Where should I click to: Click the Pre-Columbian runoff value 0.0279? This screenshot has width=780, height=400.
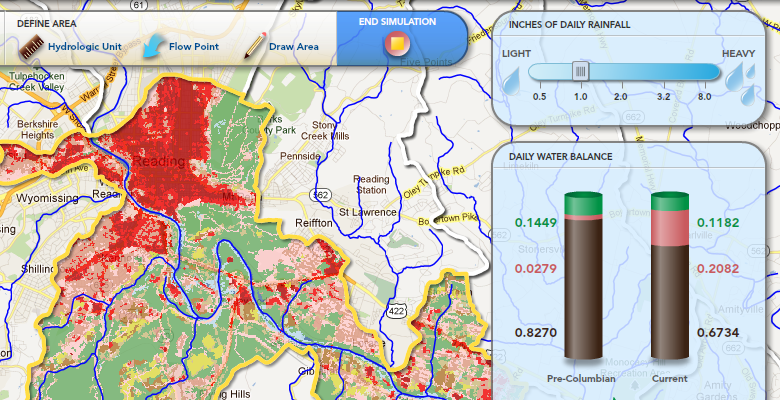click(x=536, y=269)
